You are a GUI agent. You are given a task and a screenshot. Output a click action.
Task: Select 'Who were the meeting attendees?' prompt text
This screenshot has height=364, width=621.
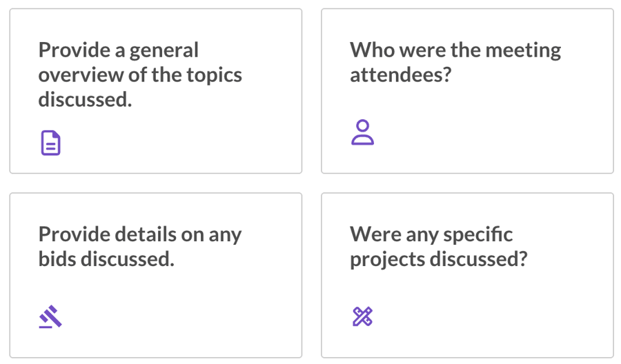click(x=455, y=62)
